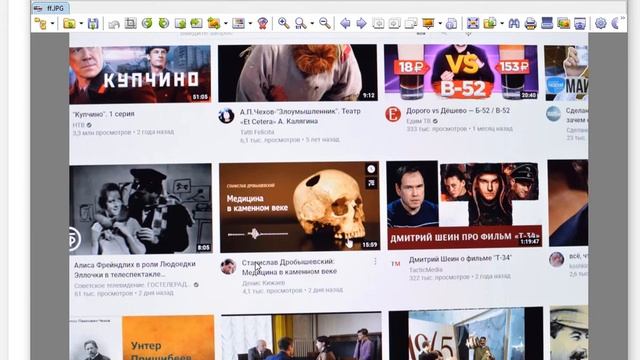Image resolution: width=640 pixels, height=360 pixels.
Task: Expand the slideshow dropdown arrow
Action: coord(440,24)
